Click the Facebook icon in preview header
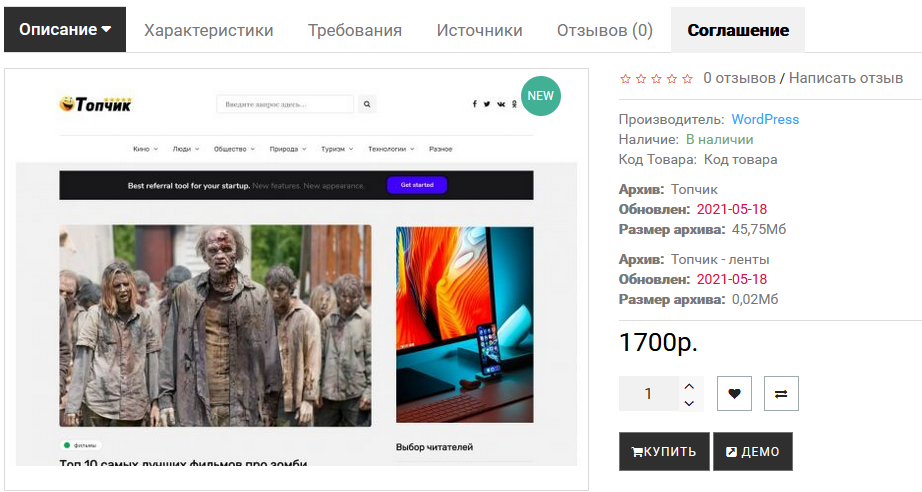922x492 pixels. (x=475, y=104)
